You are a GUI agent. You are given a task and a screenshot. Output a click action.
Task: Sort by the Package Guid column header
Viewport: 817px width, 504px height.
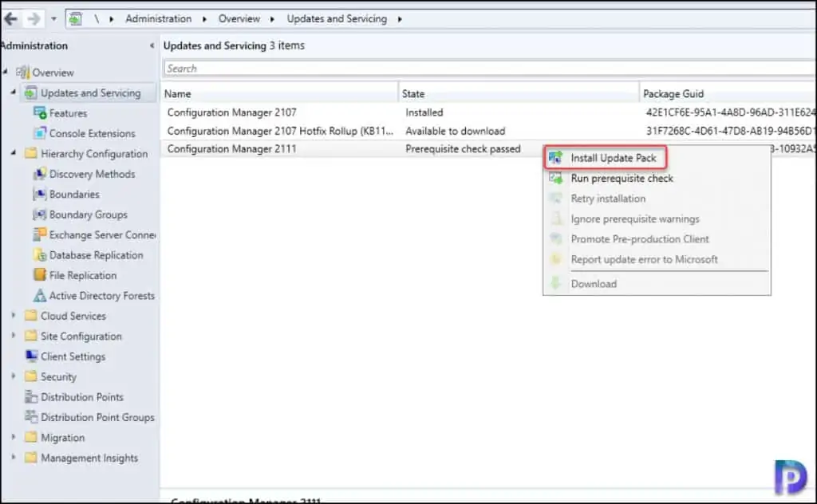point(728,94)
